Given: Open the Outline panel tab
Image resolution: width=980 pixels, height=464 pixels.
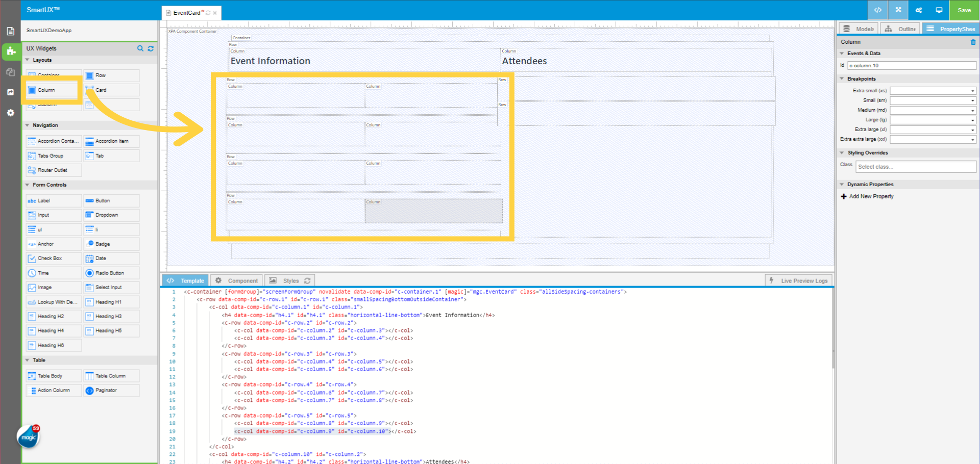Looking at the screenshot, I should tap(900, 29).
